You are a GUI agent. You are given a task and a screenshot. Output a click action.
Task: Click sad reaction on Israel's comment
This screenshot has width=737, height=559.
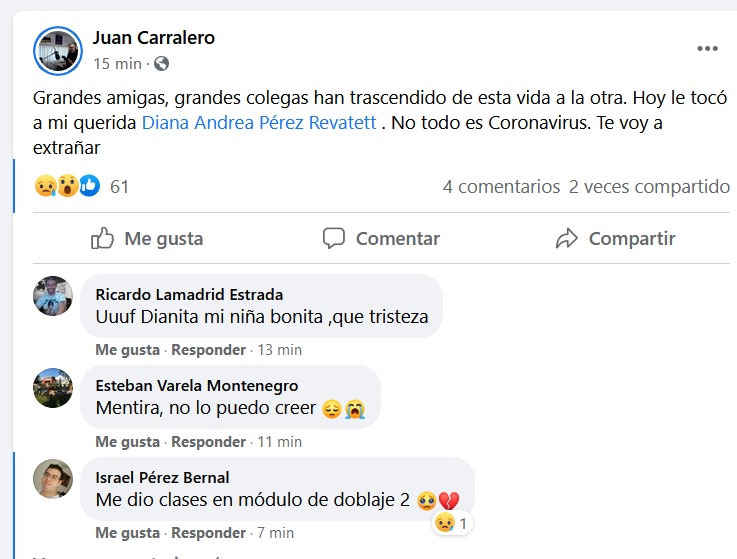(x=445, y=523)
